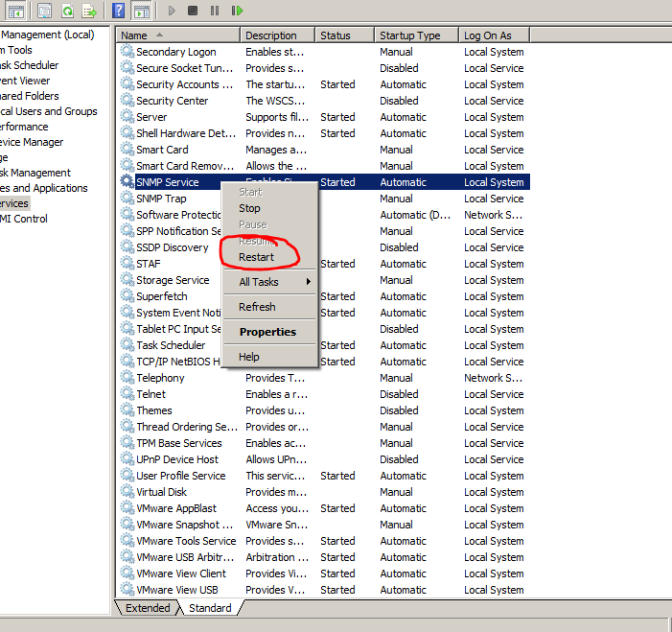672x632 pixels.
Task: Switch to the Standard tab
Action: (210, 608)
